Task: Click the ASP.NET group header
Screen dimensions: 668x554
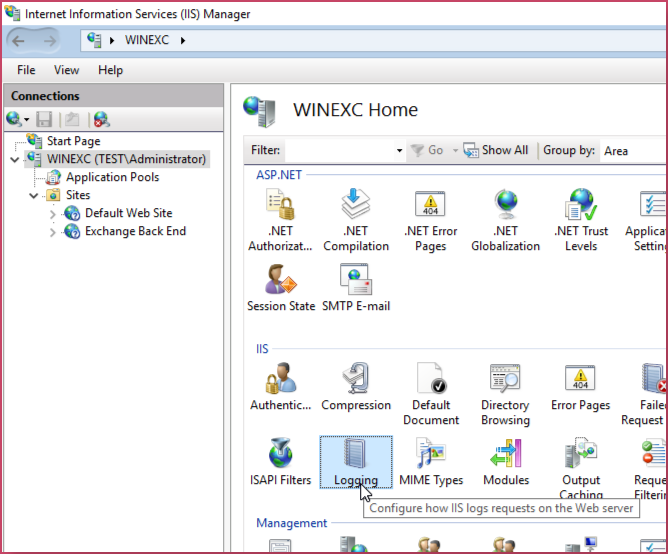Action: pos(279,175)
